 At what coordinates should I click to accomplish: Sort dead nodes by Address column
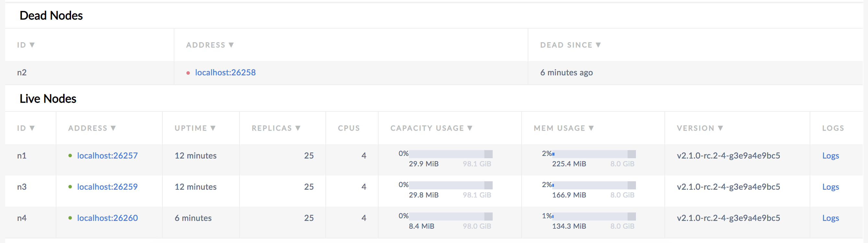(210, 45)
